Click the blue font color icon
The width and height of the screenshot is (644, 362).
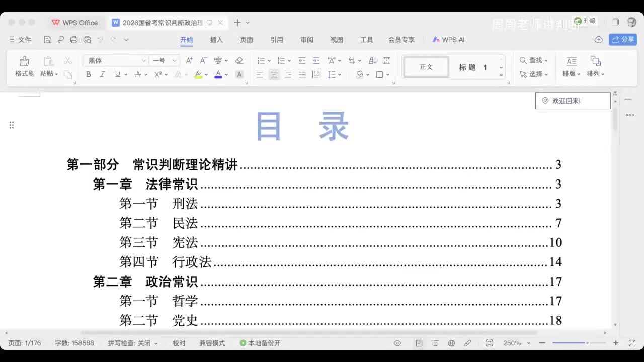tap(218, 74)
